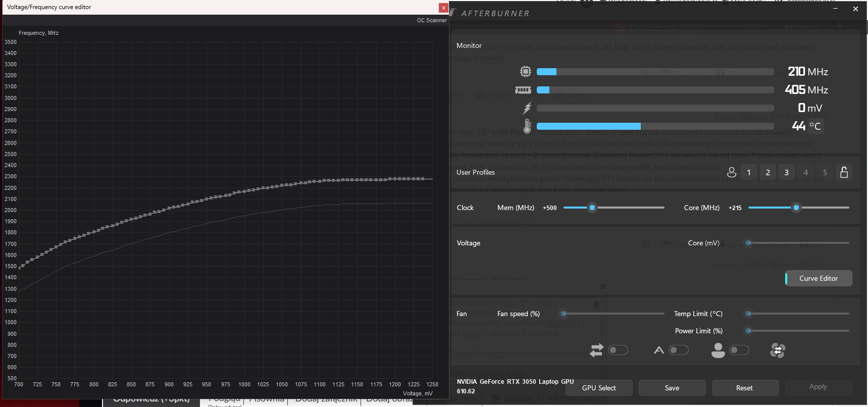
Task: Click the temperature thermometer icon
Action: click(527, 126)
